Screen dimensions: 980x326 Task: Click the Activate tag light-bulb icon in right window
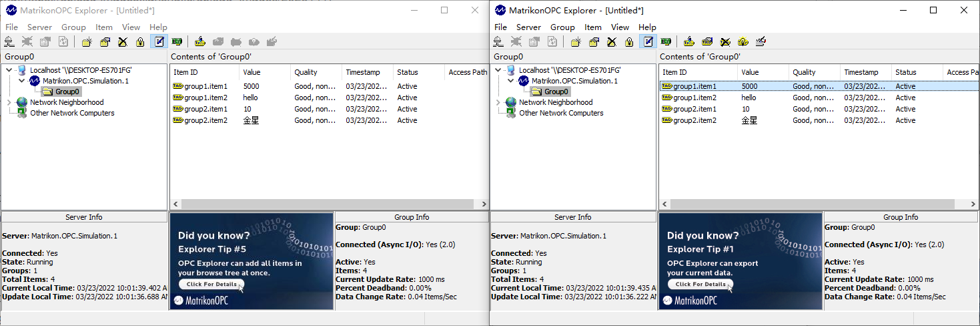coord(743,41)
